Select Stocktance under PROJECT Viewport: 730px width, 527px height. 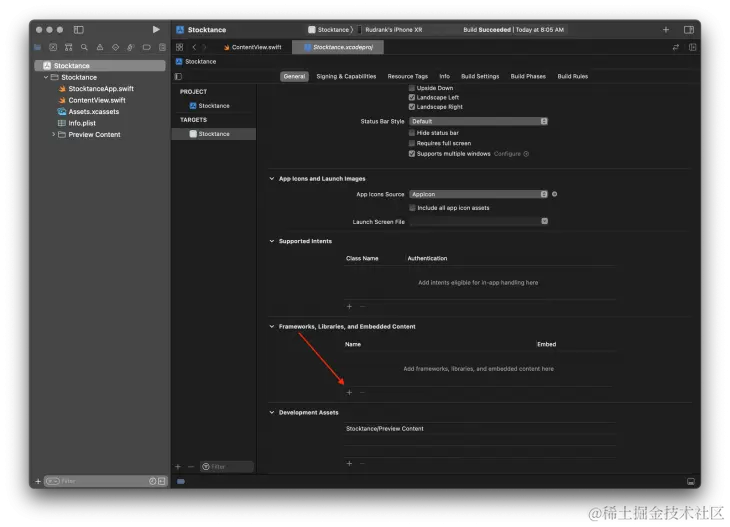click(214, 106)
